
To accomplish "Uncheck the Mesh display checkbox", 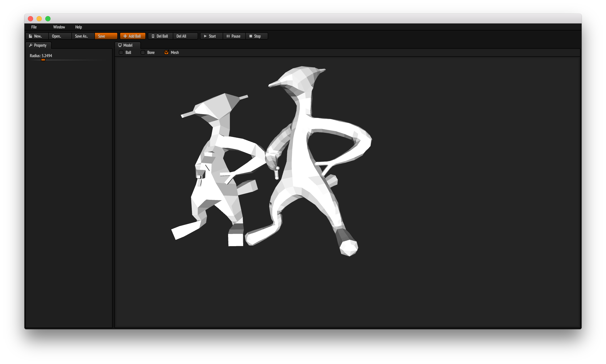I will click(x=166, y=52).
